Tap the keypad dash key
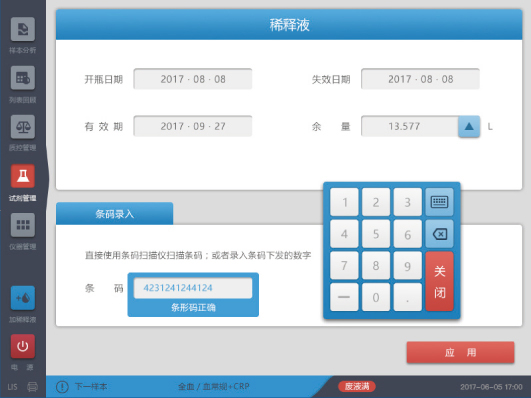531x398 pixels. 344,297
